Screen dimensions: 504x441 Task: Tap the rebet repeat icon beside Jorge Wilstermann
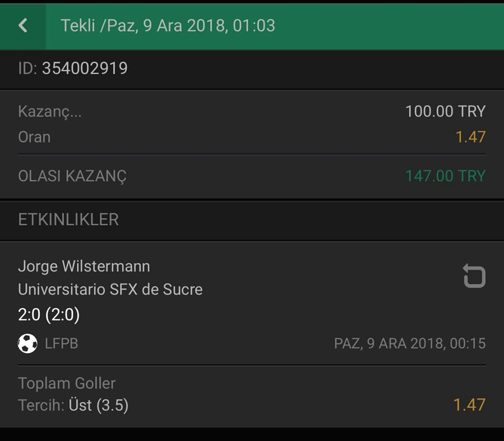tap(474, 275)
